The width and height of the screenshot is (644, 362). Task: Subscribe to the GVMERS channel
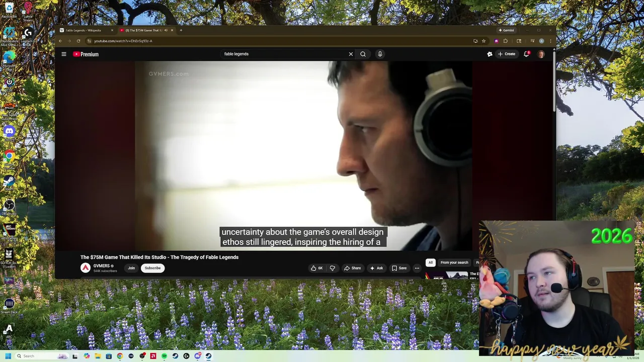point(152,268)
